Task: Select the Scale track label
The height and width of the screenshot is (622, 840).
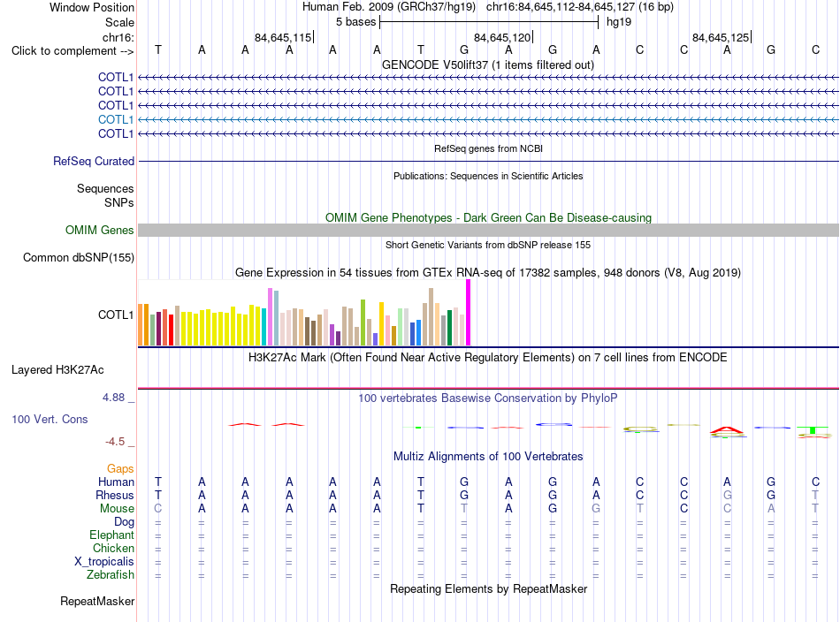Action: point(119,22)
